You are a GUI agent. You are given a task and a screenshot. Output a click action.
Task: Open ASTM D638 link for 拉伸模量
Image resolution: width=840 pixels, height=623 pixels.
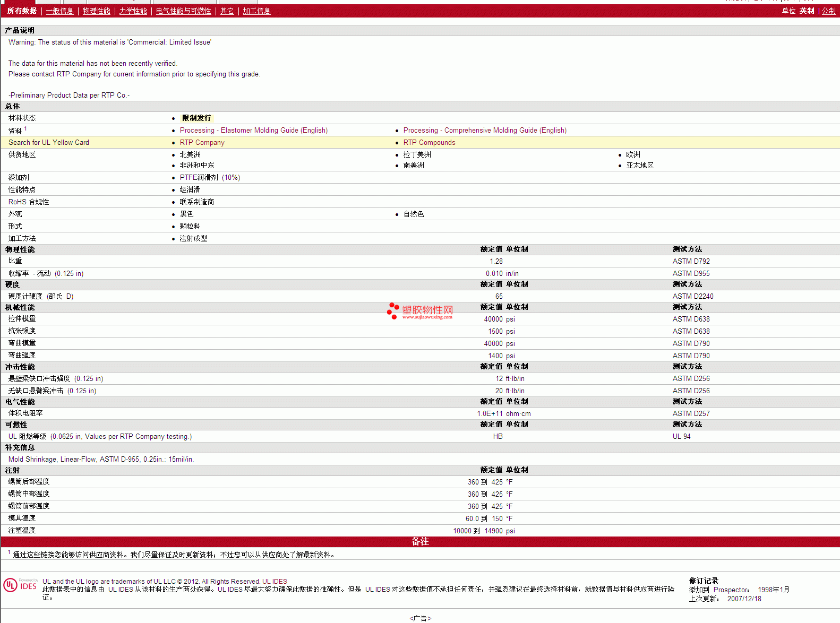click(691, 319)
